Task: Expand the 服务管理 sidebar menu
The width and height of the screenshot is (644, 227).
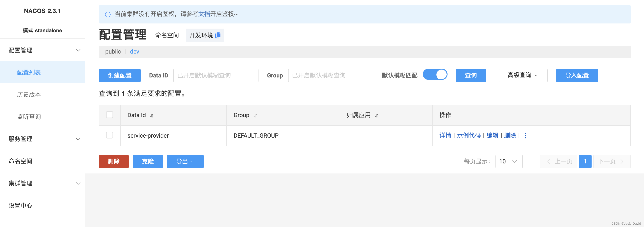Action: click(42, 139)
